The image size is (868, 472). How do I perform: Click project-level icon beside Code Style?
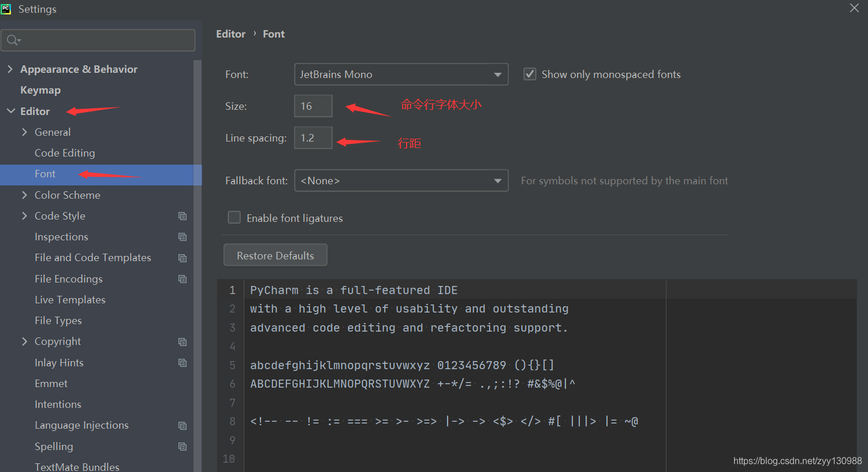point(182,216)
